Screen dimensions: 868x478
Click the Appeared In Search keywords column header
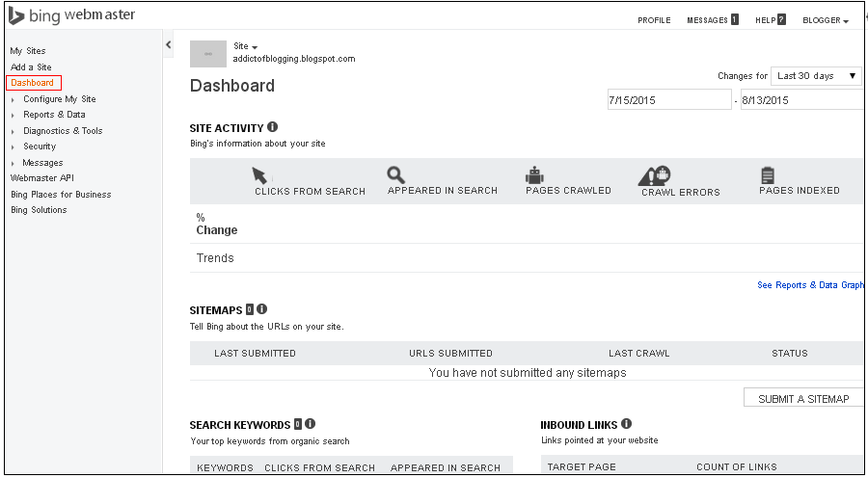[445, 467]
